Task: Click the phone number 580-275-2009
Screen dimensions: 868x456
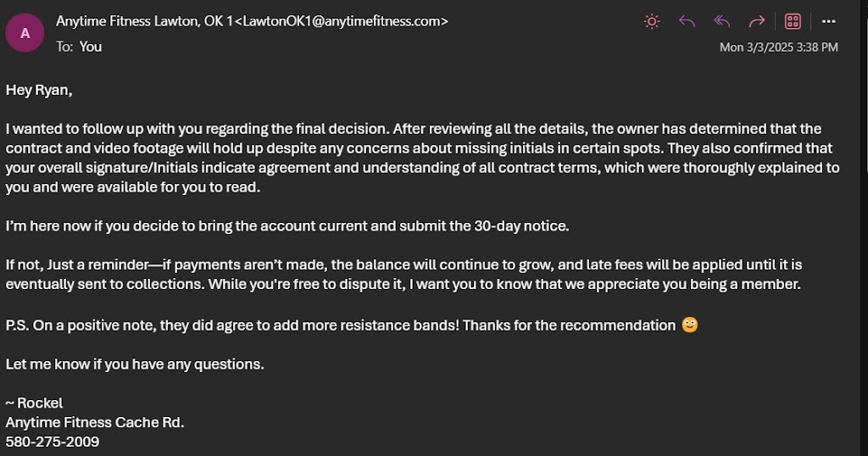Action: click(53, 442)
